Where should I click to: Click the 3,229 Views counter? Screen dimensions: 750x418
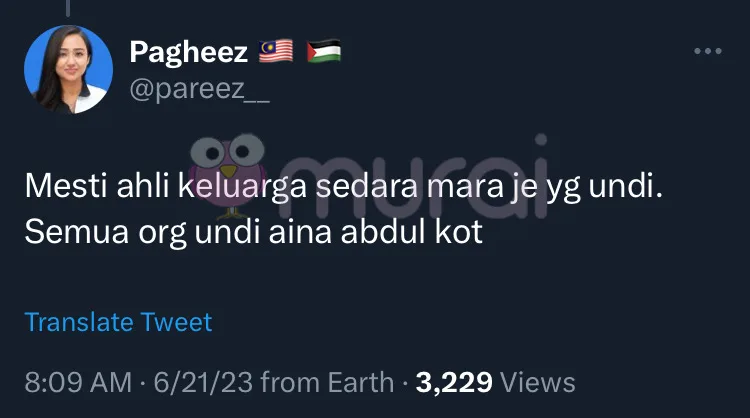[495, 383]
